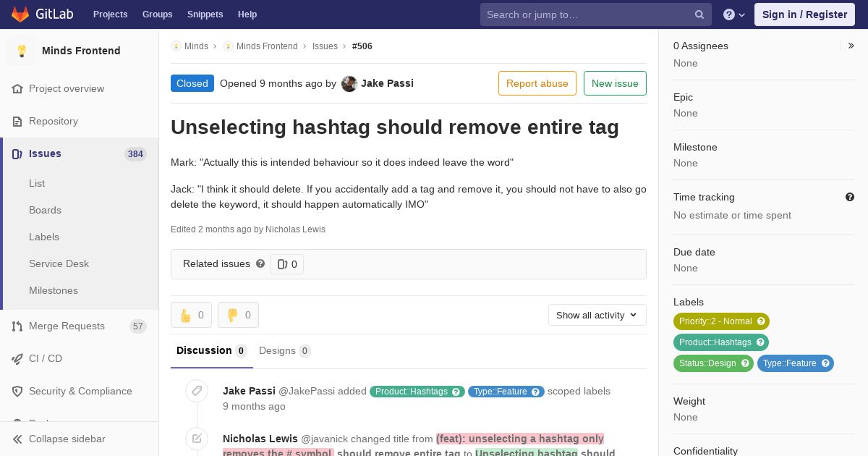This screenshot has width=868, height=456.
Task: Click the Report abuse button
Action: pos(537,83)
